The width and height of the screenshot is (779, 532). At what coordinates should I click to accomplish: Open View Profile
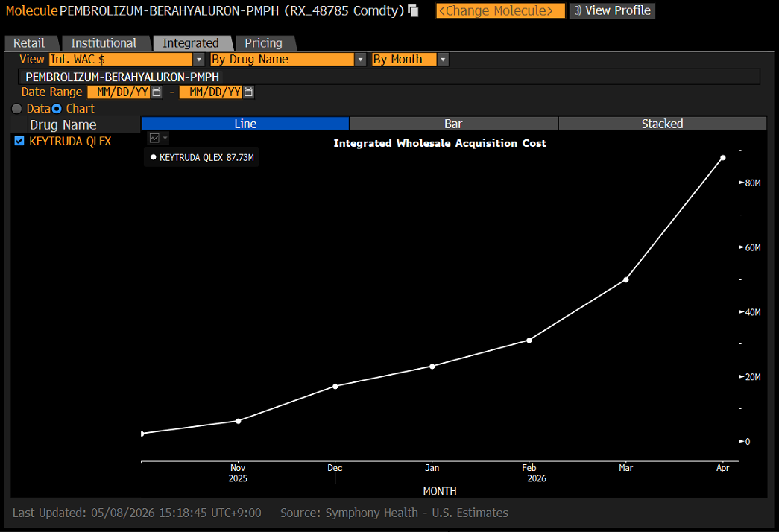point(612,10)
